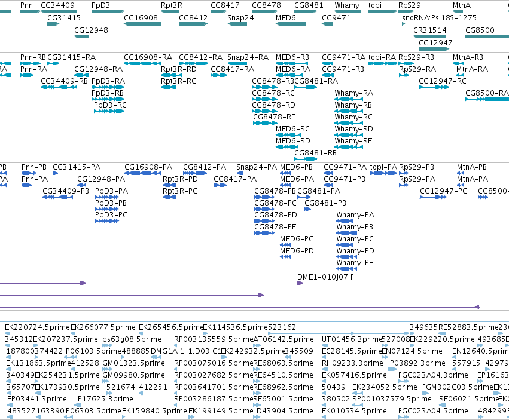Select the topi-PA protein label
Viewport: 509px width, 420px height.
pos(383,167)
